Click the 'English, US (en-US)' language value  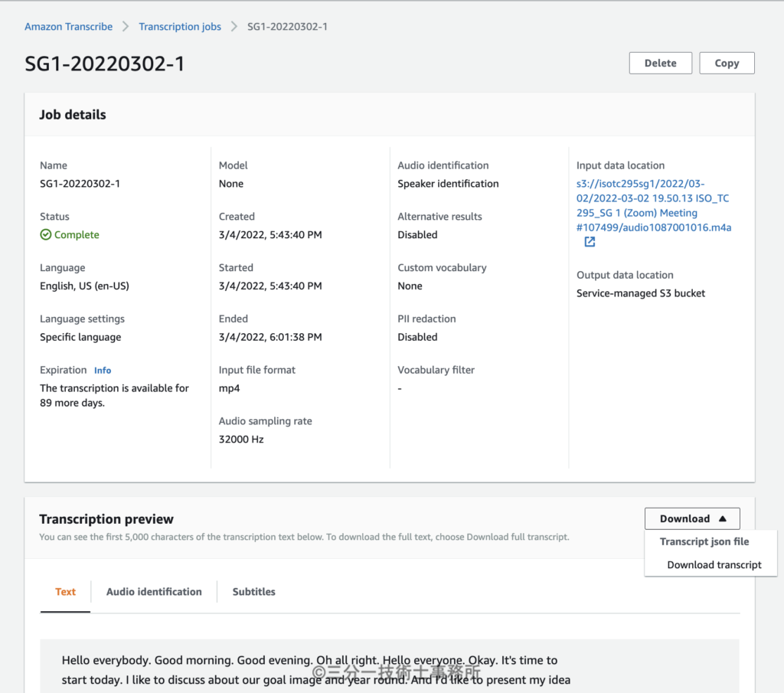coord(84,286)
